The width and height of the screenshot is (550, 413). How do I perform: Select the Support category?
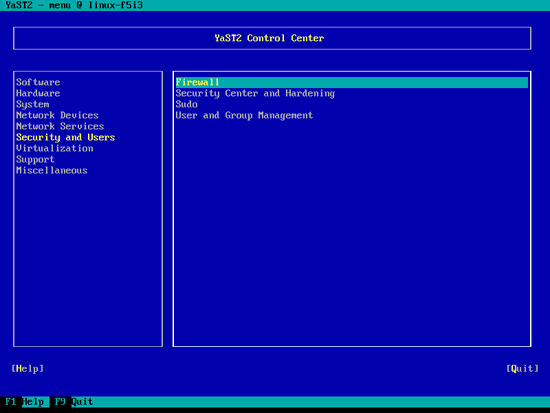click(35, 160)
